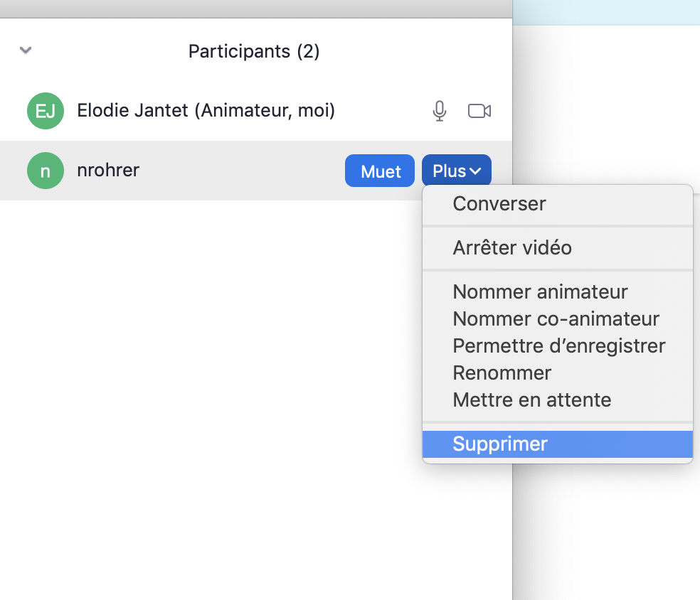The width and height of the screenshot is (700, 600).
Task: Click the nrohrer name label
Action: 108,171
